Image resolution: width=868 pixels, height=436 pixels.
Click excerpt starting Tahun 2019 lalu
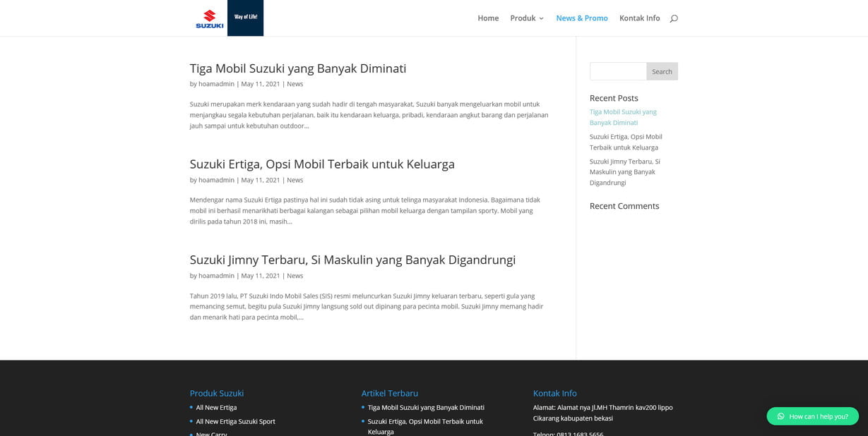click(367, 306)
